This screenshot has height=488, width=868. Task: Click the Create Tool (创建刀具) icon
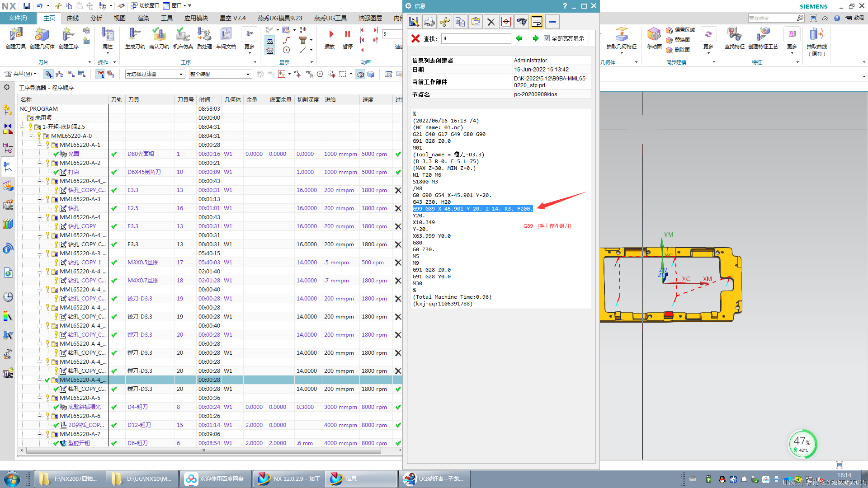[16, 38]
